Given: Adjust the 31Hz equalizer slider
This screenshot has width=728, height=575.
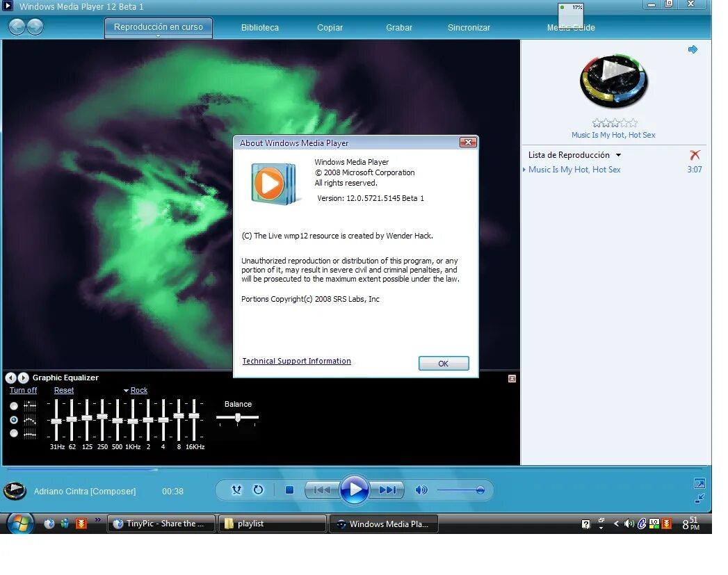Looking at the screenshot, I should tap(56, 421).
